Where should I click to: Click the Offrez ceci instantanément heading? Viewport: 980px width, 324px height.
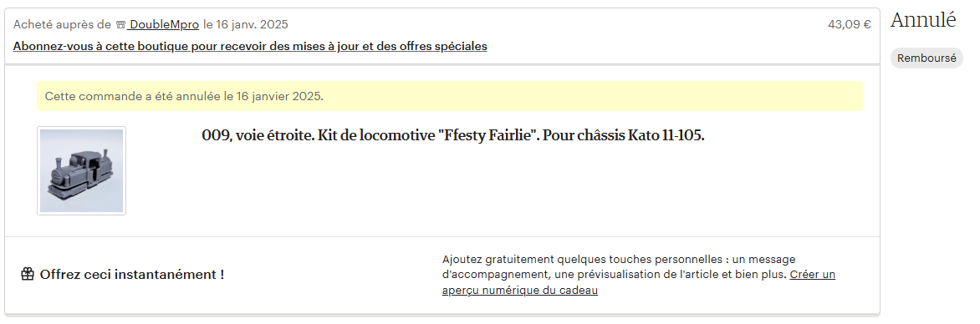(132, 275)
